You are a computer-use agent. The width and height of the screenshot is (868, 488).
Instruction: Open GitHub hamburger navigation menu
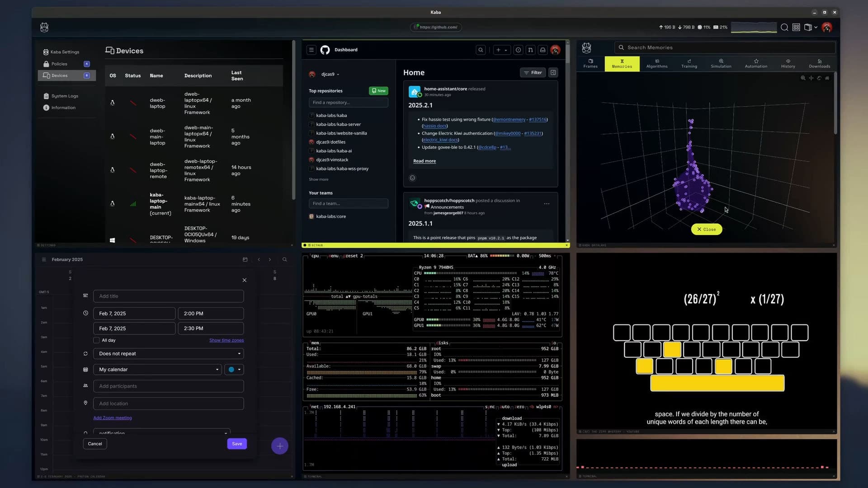pyautogui.click(x=311, y=50)
